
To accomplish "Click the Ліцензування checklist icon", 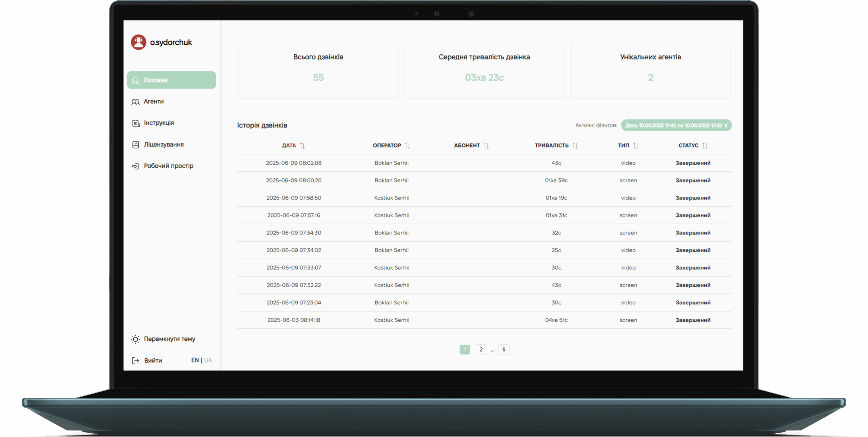I will pyautogui.click(x=136, y=145).
